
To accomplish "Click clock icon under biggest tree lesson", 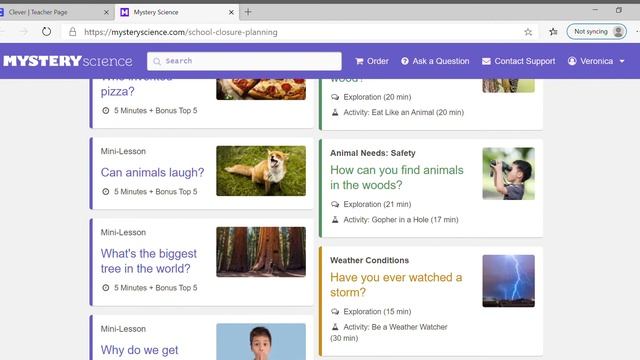I will [106, 288].
